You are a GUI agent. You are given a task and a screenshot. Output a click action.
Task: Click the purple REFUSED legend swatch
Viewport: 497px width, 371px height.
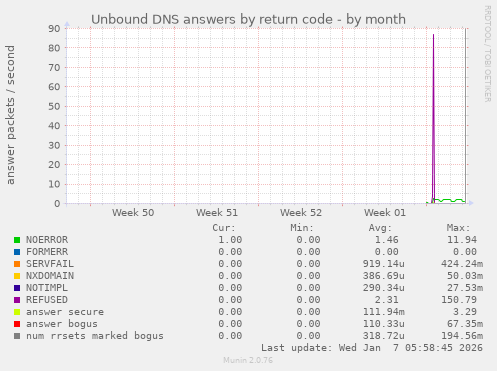pos(17,300)
